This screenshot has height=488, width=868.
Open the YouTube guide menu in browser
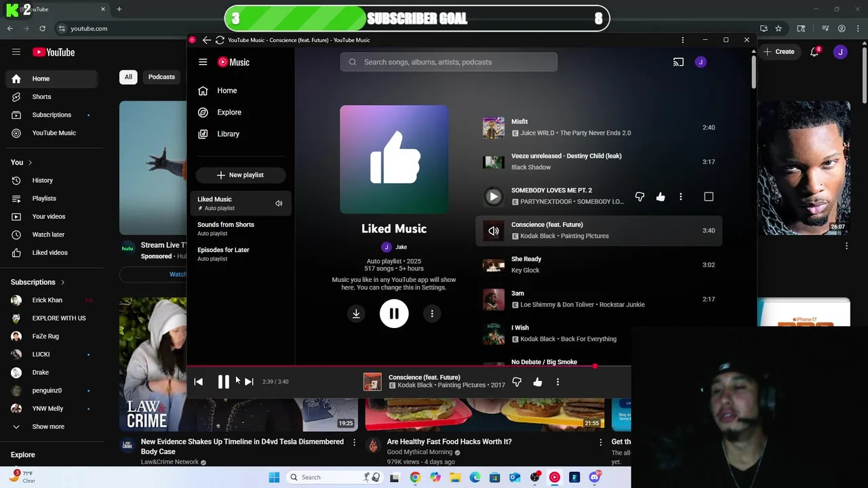pyautogui.click(x=16, y=52)
